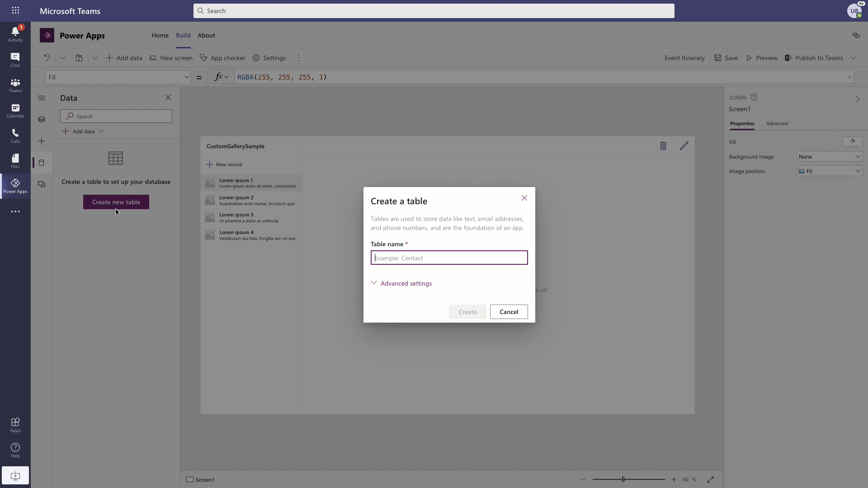Click the Insert plus icon in left rail
The width and height of the screenshot is (868, 488).
(42, 141)
